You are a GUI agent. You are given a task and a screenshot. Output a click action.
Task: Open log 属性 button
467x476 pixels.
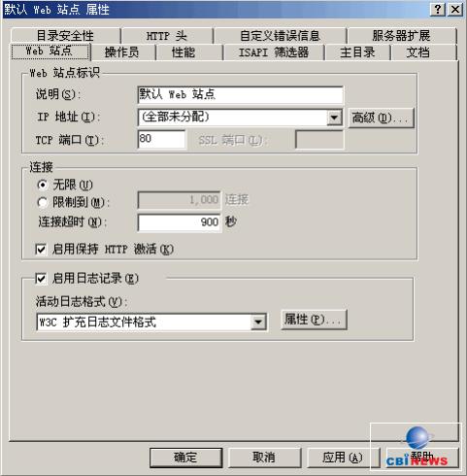coord(314,320)
